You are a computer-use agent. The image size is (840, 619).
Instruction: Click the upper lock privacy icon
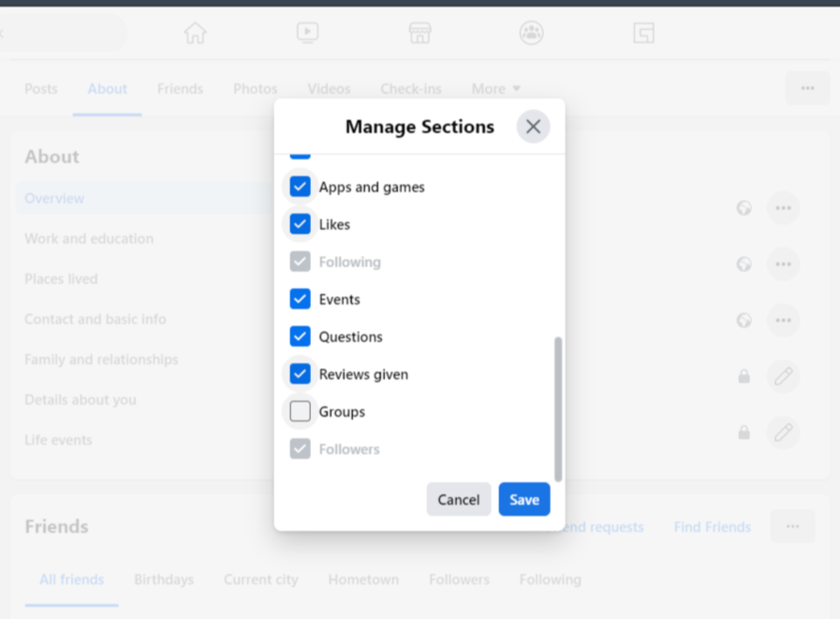click(x=744, y=376)
